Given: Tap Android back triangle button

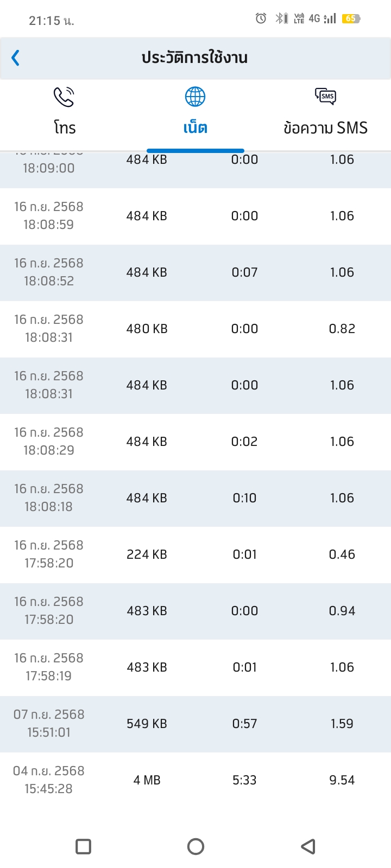Looking at the screenshot, I should coord(308,846).
